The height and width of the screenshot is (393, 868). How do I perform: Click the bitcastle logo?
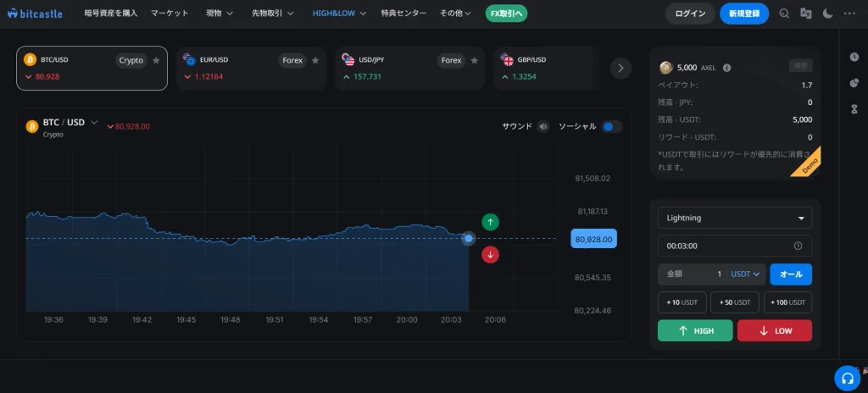pyautogui.click(x=35, y=14)
